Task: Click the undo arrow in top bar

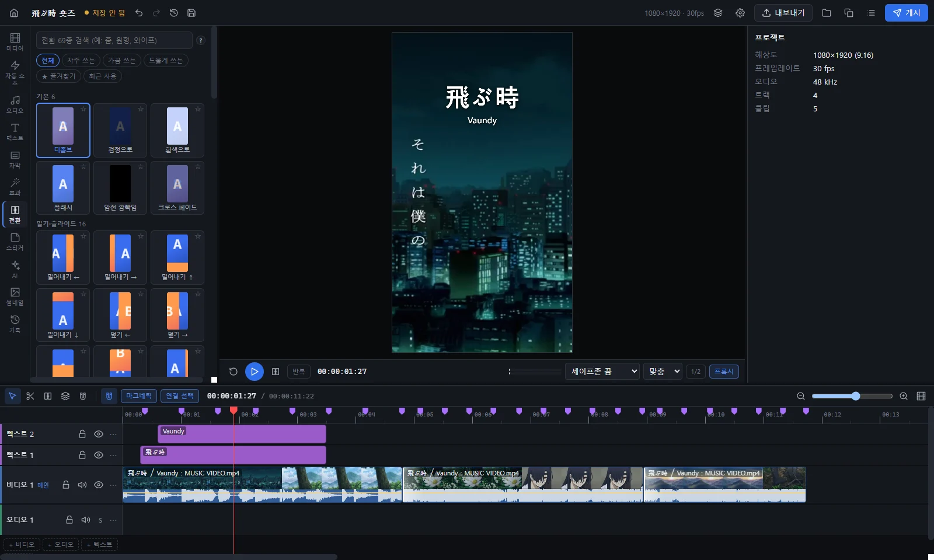Action: click(x=139, y=13)
